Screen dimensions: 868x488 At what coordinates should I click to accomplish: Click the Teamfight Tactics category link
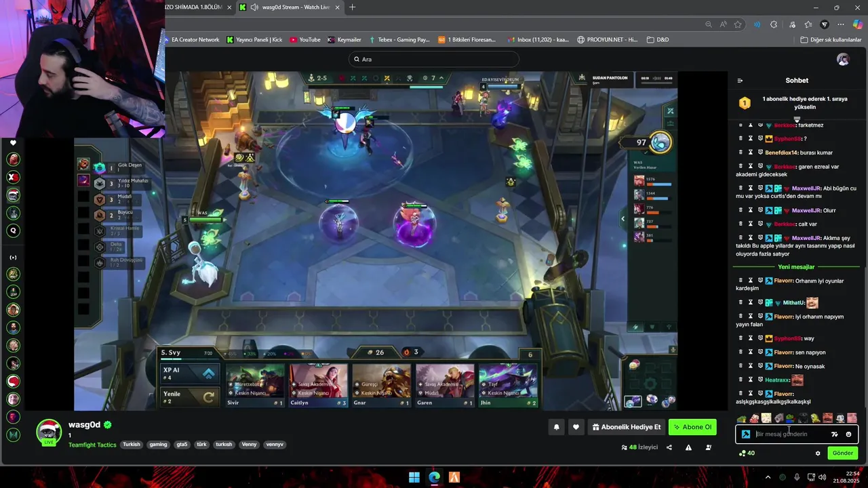92,445
